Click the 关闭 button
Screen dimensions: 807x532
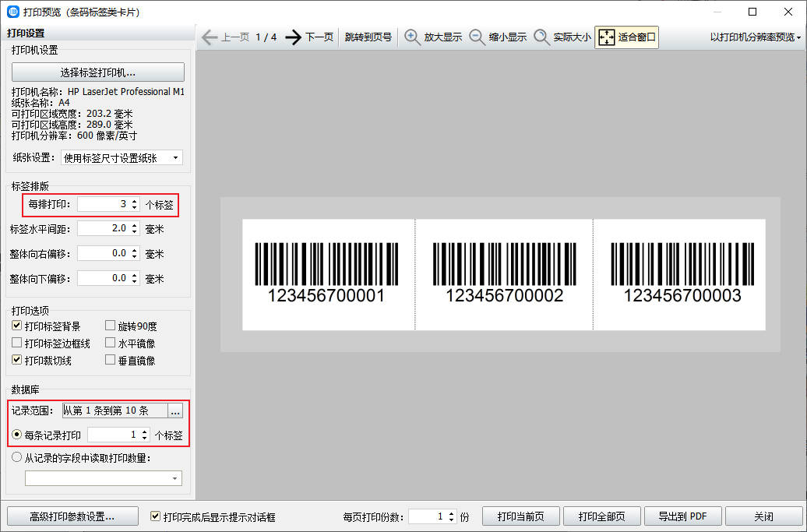tap(763, 516)
